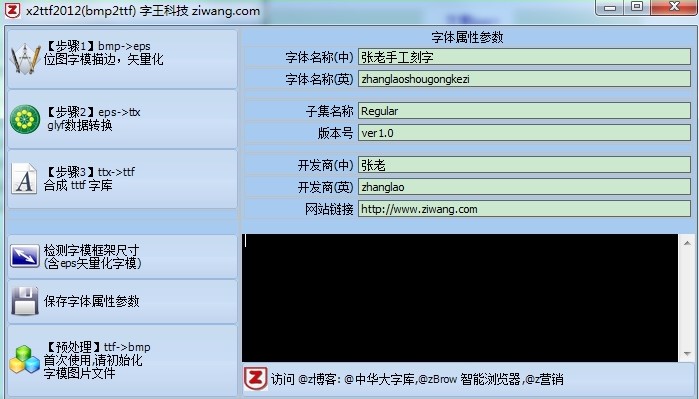The height and width of the screenshot is (399, 699).
Task: Click the floppy disk save icon
Action: tap(25, 301)
